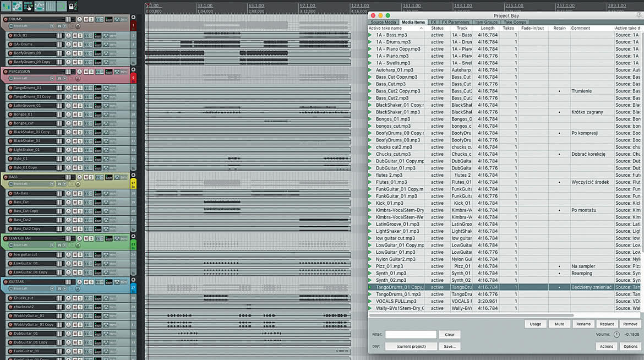
Task: Open routing for the GUITARS folder track
Action: 109,282
